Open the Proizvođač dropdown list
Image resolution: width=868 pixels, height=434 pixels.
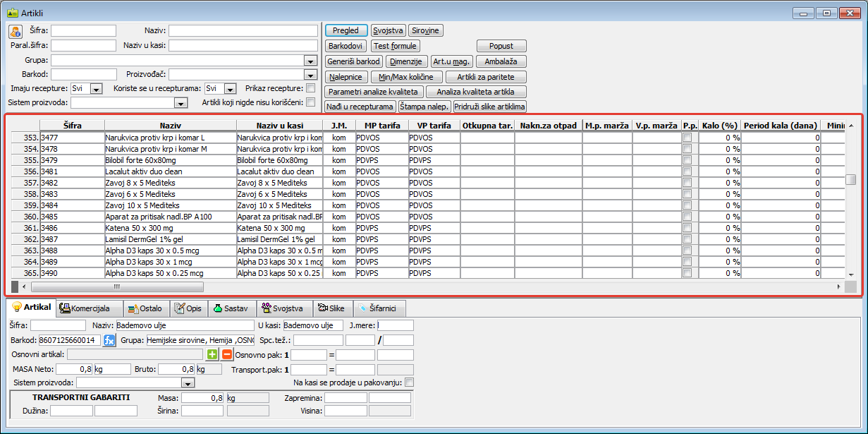coord(310,74)
